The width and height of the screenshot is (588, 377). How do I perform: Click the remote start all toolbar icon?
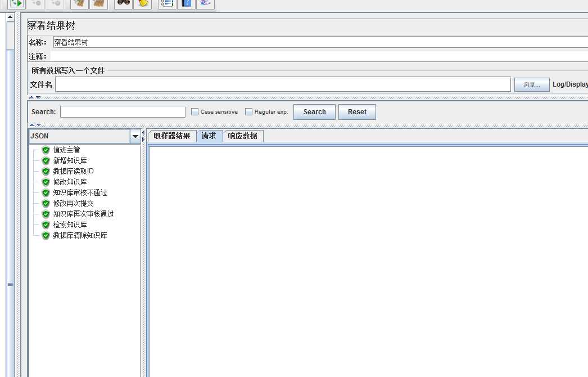tap(16, 3)
